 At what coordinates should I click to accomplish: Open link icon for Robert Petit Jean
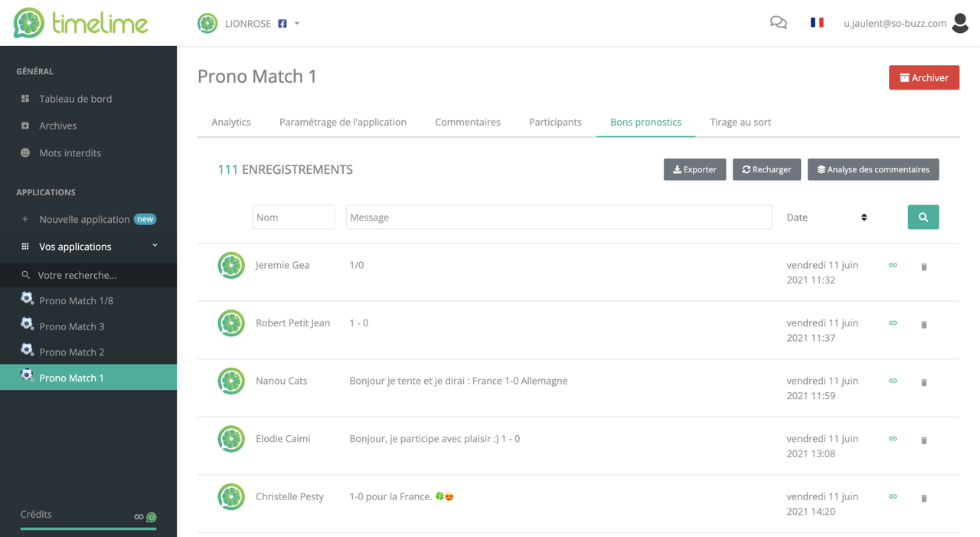click(893, 323)
